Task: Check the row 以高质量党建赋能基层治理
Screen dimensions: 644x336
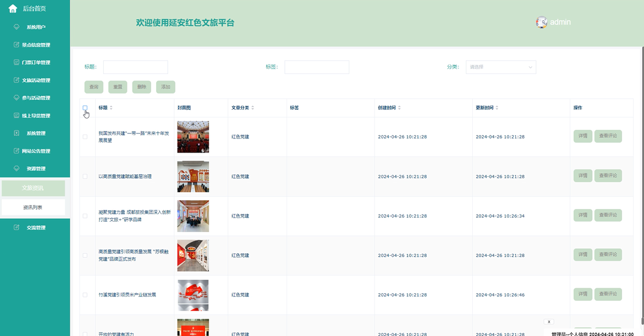Action: click(x=85, y=176)
